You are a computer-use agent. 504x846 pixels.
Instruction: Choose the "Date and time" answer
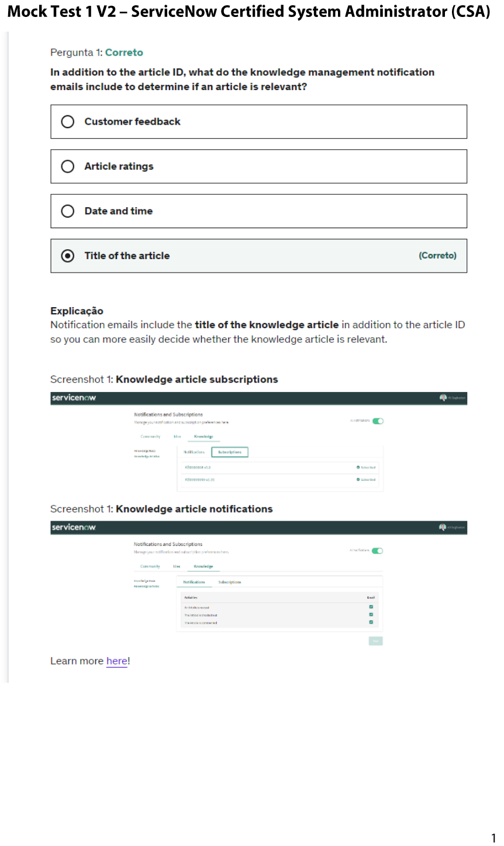coord(68,211)
